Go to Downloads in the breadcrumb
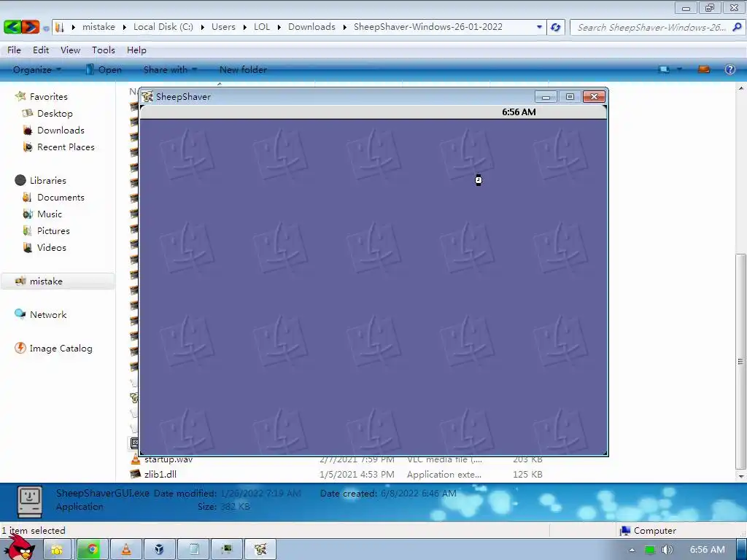Screen dimensions: 747x560 [x=311, y=27]
